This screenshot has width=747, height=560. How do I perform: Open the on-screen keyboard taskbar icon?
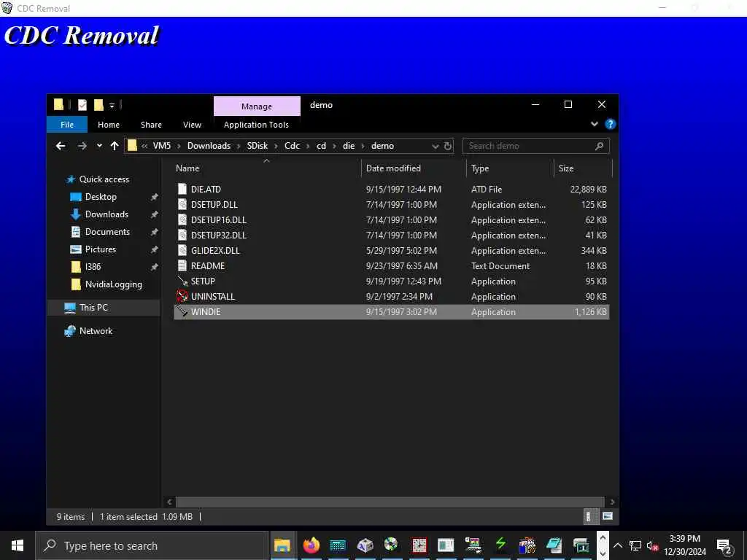tap(338, 545)
